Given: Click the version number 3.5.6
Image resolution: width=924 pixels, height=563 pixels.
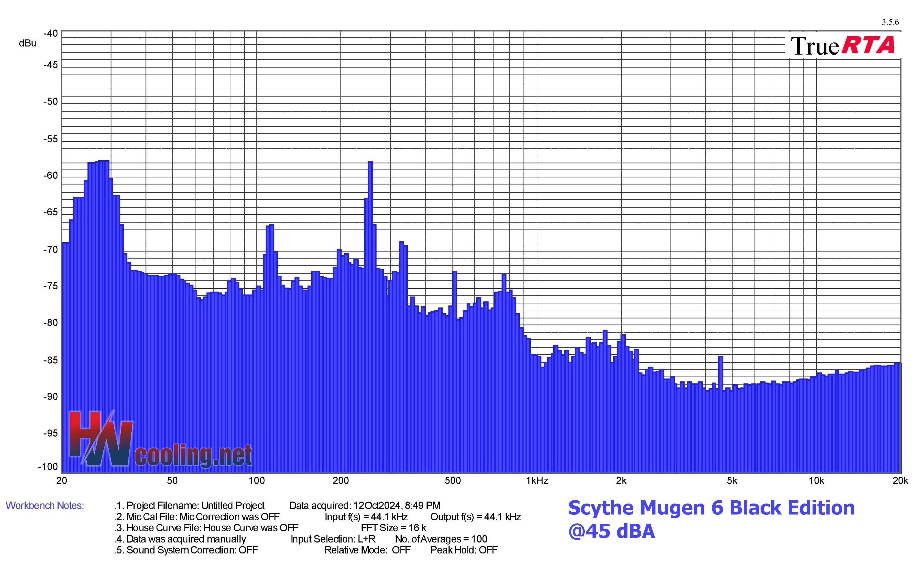Looking at the screenshot, I should (x=890, y=22).
